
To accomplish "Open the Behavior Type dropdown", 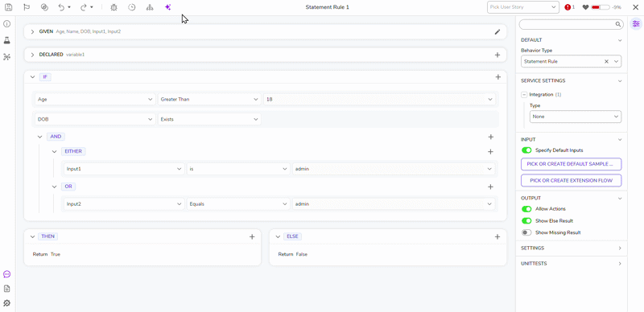I will (616, 61).
